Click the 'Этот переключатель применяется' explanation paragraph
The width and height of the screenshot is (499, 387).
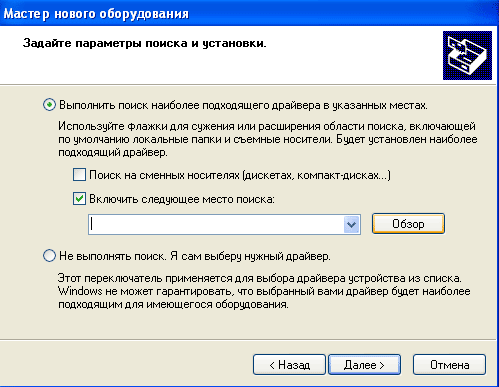pyautogui.click(x=264, y=291)
